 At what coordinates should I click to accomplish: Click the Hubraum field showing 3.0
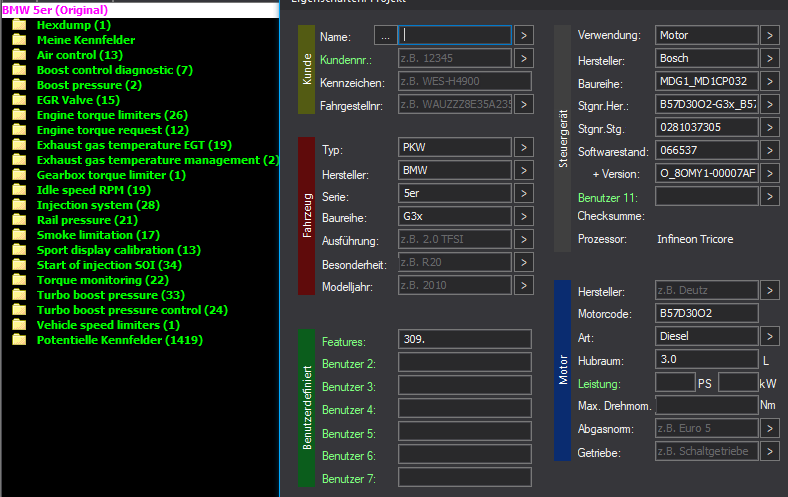(x=707, y=359)
